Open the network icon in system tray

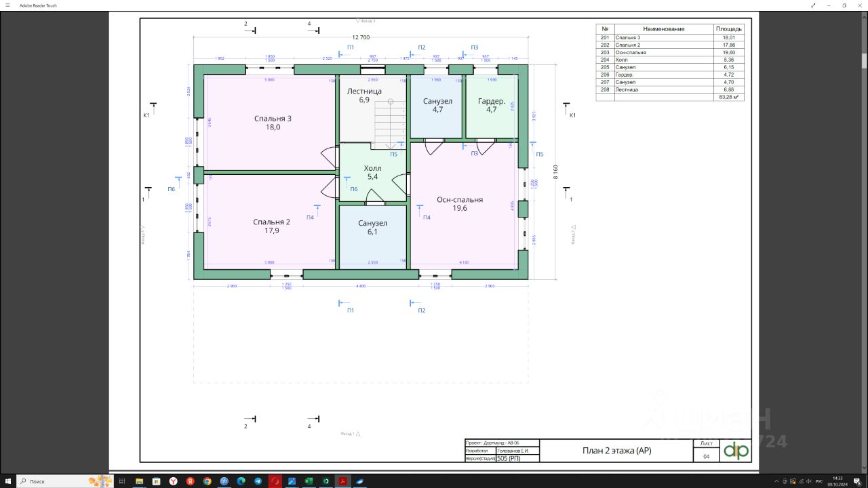point(801,481)
